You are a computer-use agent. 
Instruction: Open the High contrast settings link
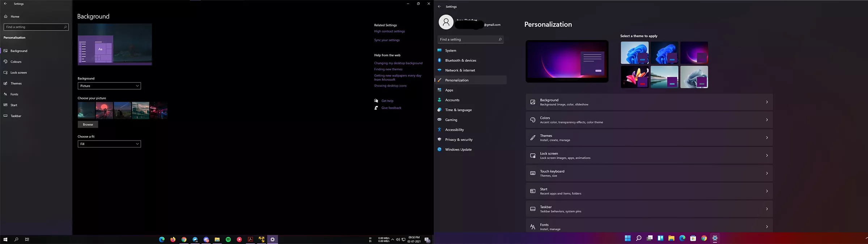click(390, 31)
